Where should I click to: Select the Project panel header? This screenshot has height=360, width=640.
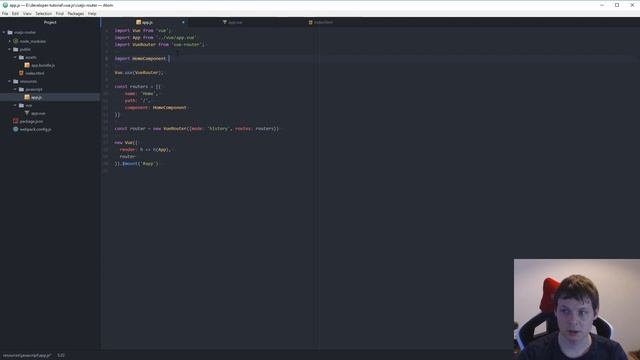point(50,22)
